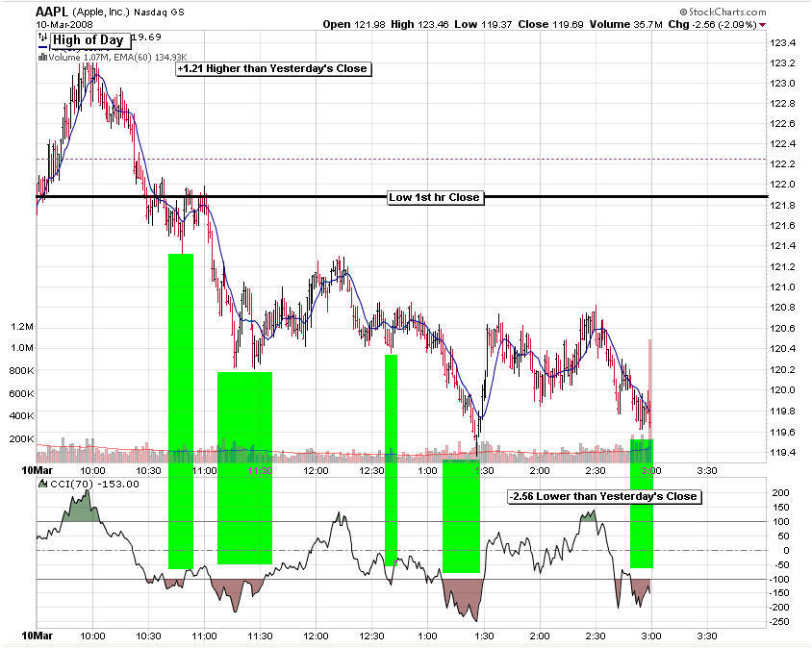Viewport: 812px width, 648px height.
Task: Click the -150 CCI axis label
Action: pos(778,593)
